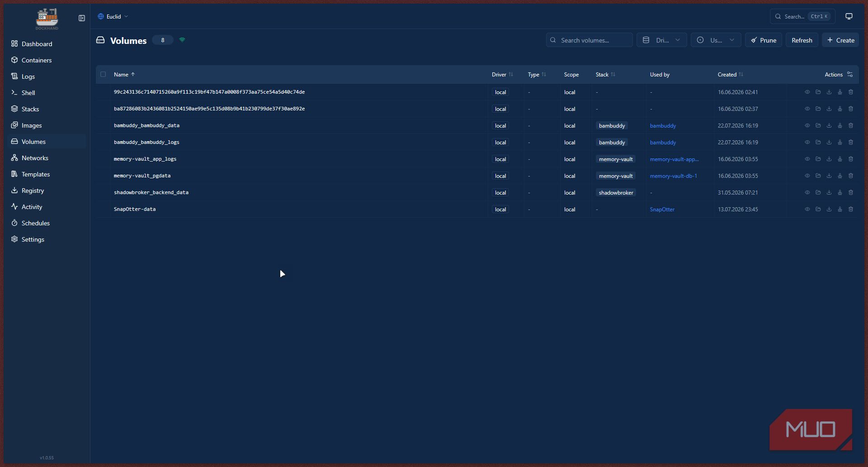This screenshot has height=467, width=868.
Task: Open column settings icon next to Actions
Action: click(x=850, y=74)
